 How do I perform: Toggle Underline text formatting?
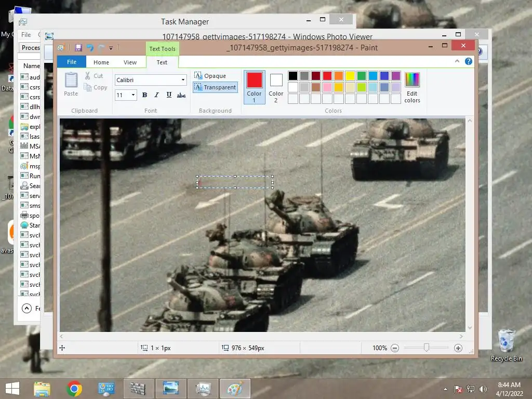click(x=169, y=95)
